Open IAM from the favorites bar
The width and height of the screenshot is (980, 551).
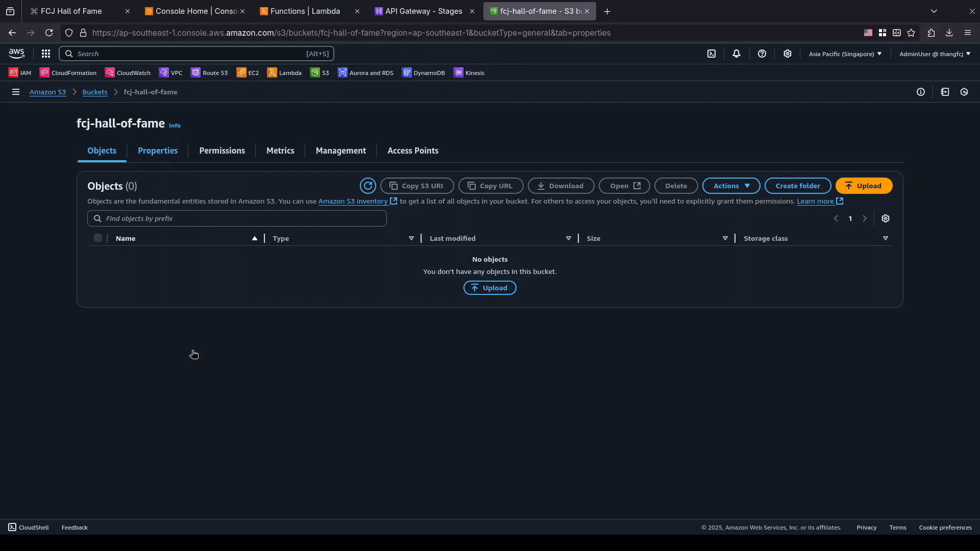click(20, 73)
